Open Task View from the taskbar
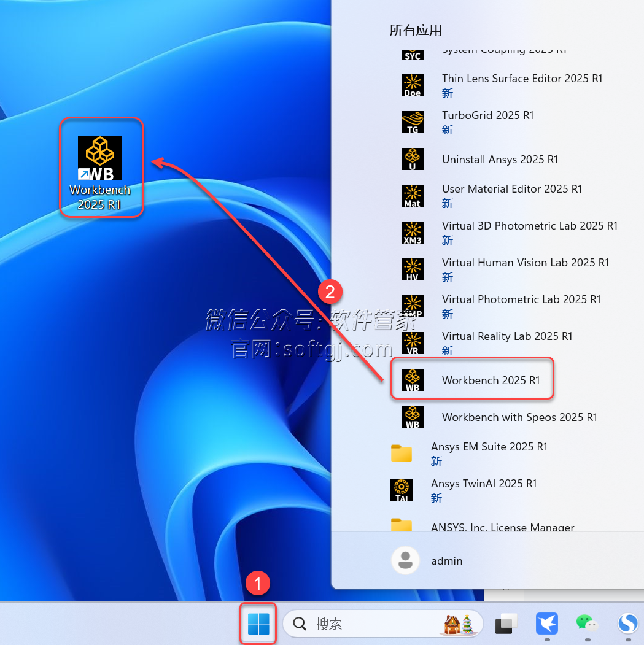644x645 pixels. (506, 624)
